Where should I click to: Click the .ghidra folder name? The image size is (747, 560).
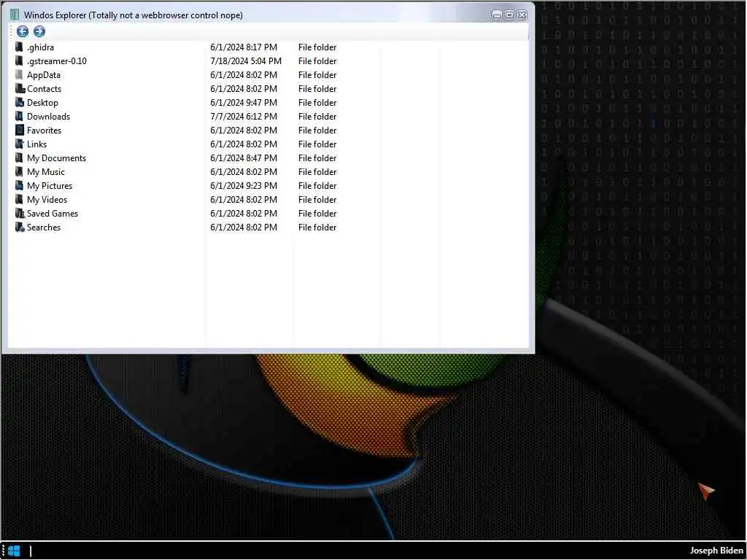pyautogui.click(x=41, y=47)
